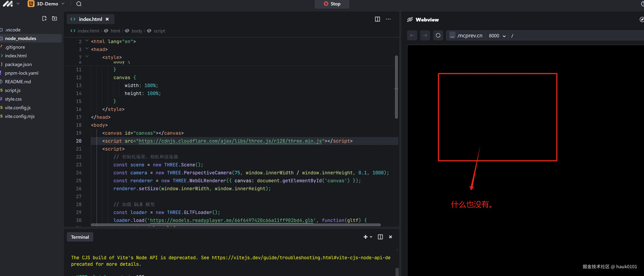Click the editor horizontal scrollbar
This screenshot has width=644, height=276.
coord(235,225)
